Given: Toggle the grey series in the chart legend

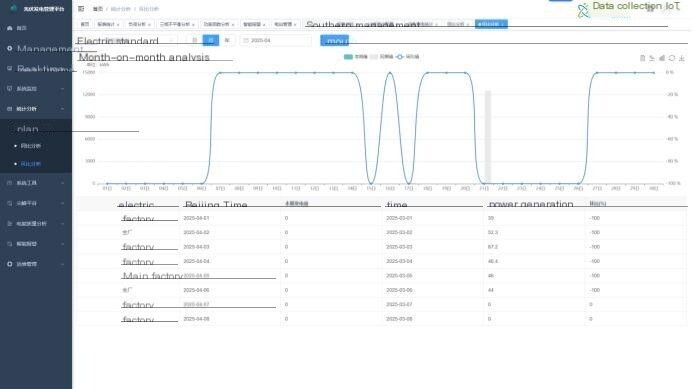Looking at the screenshot, I should 381,57.
